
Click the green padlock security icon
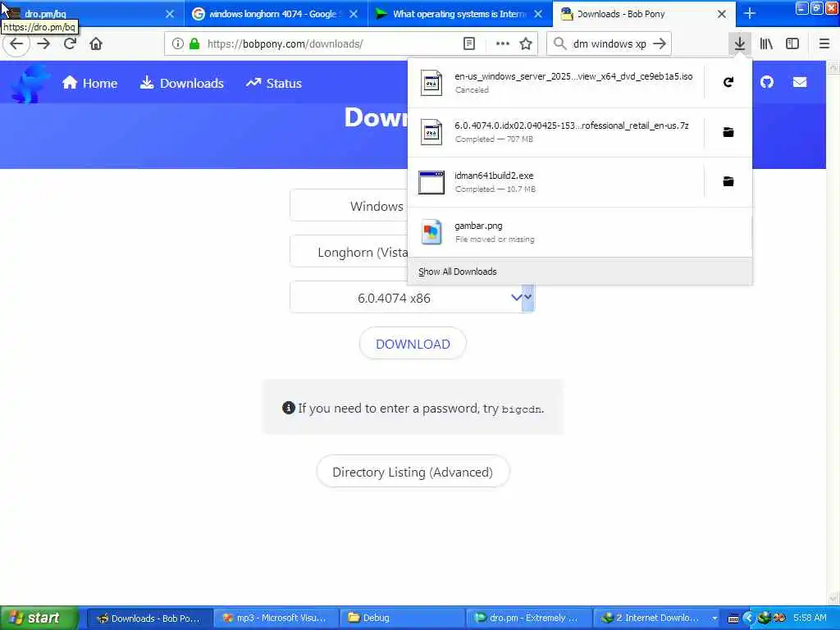point(194,44)
